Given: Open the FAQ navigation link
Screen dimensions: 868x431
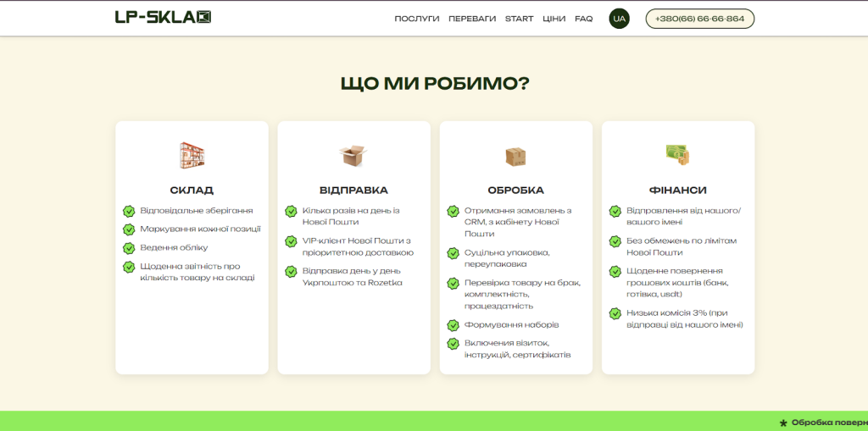Looking at the screenshot, I should [583, 19].
